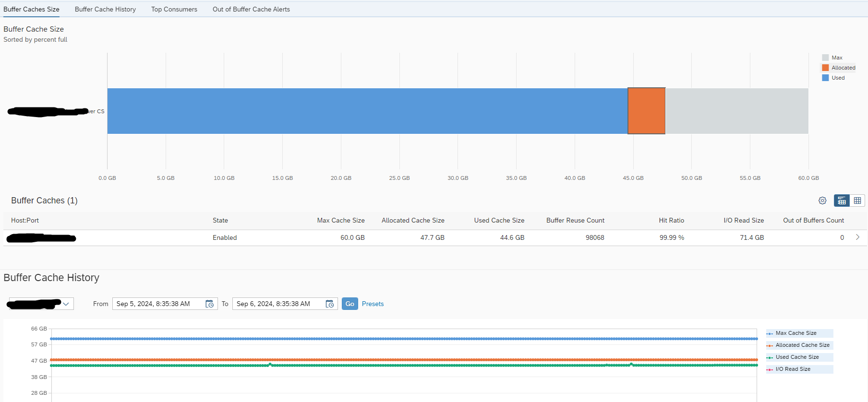This screenshot has width=868, height=402.
Task: Sort by Used Cache Size column header
Action: [499, 220]
